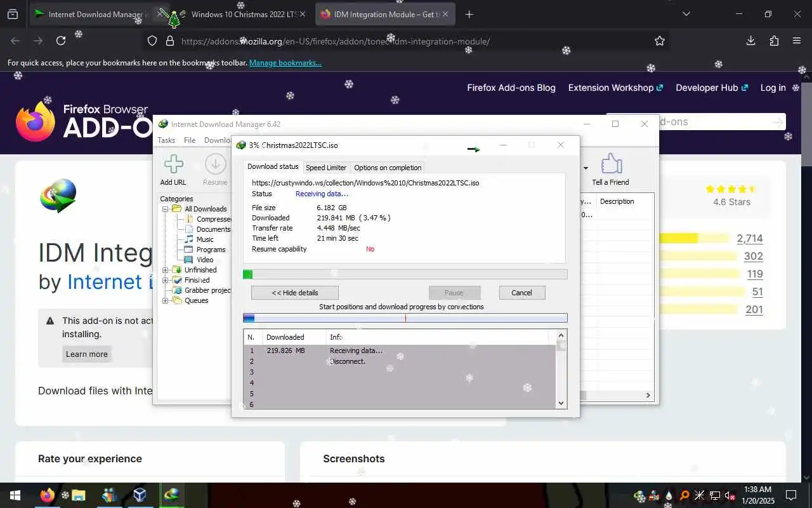Switch to the Speed Limiter tab
This screenshot has width=812, height=508.
[x=326, y=168]
